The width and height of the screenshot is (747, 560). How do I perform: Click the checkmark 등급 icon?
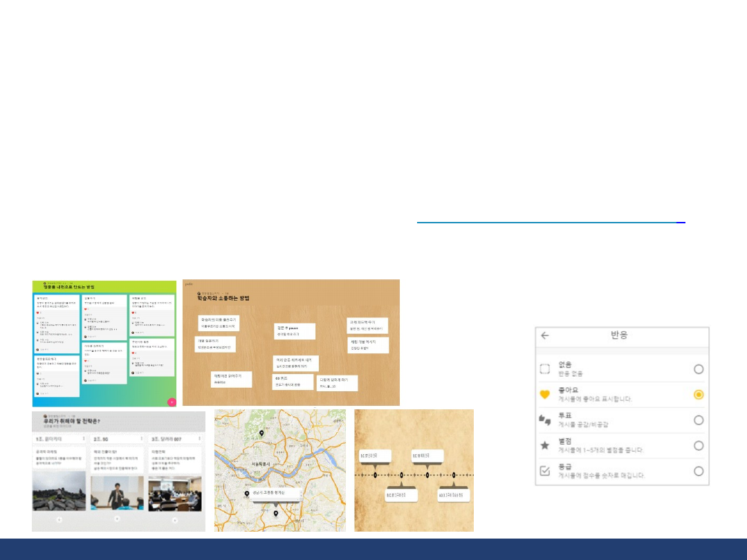coord(544,471)
